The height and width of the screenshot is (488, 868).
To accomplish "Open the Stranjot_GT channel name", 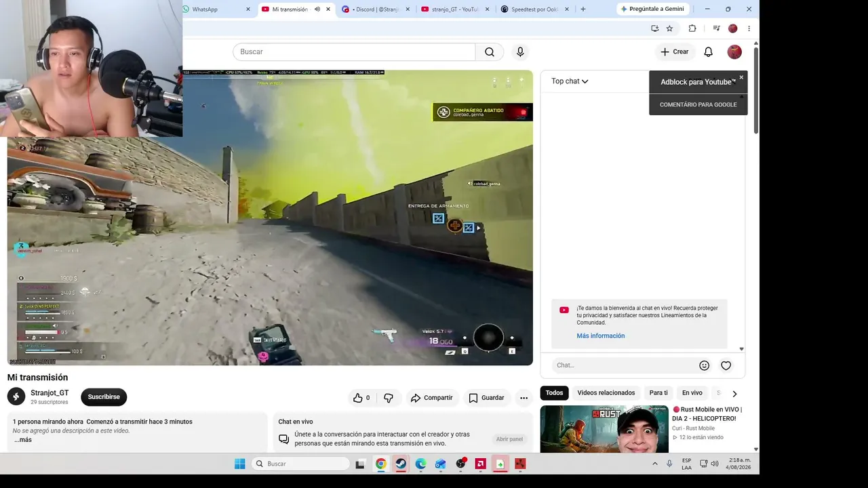I will coord(50,393).
